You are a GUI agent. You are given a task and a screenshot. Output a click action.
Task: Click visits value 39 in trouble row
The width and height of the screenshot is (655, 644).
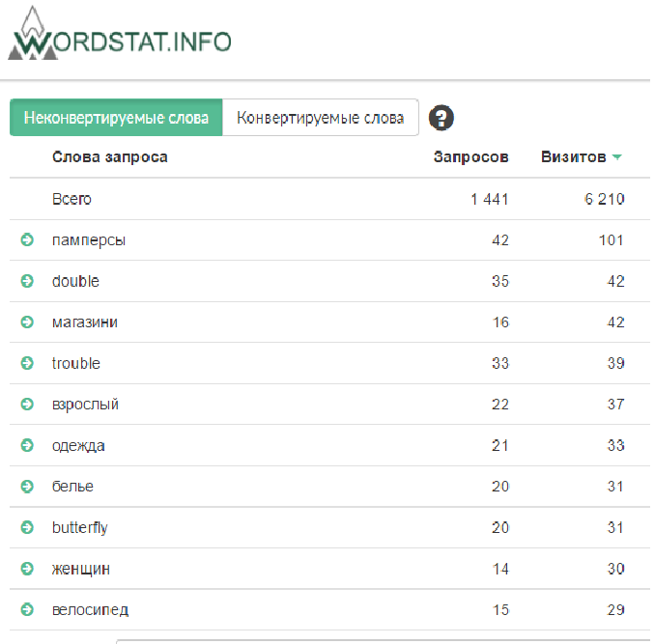[x=615, y=363]
